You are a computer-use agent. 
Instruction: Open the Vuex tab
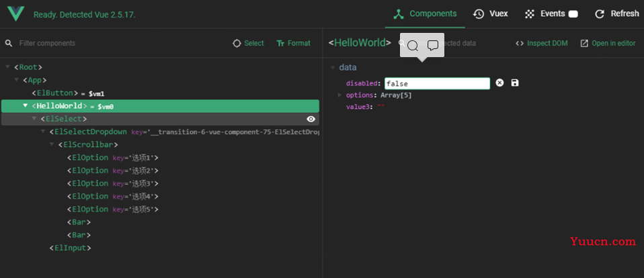click(x=490, y=14)
